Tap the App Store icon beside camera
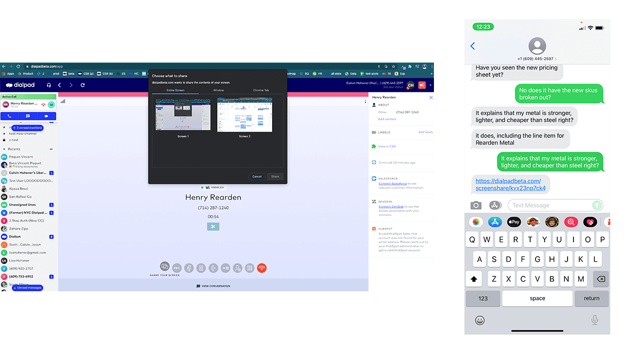Image resolution: width=629 pixels, height=364 pixels. [x=495, y=205]
